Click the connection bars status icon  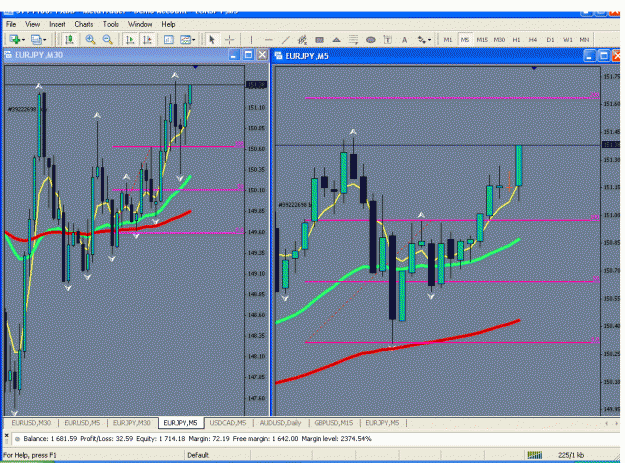pos(535,455)
